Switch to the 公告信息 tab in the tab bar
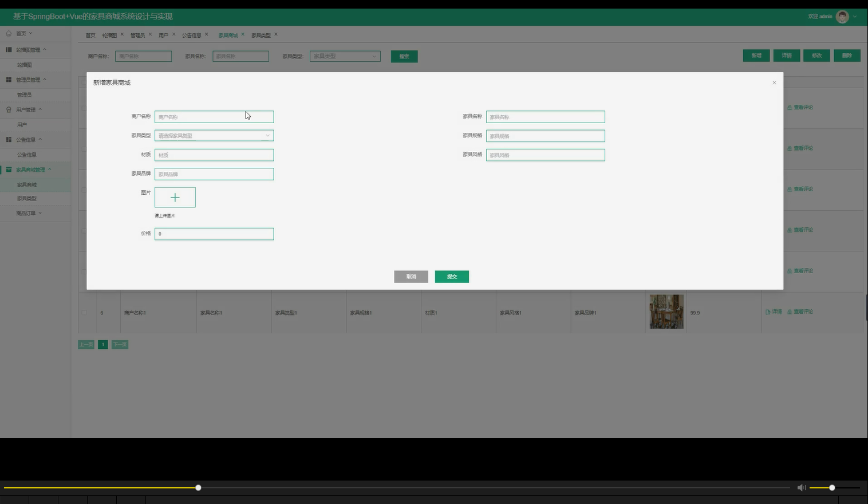 [x=192, y=36]
